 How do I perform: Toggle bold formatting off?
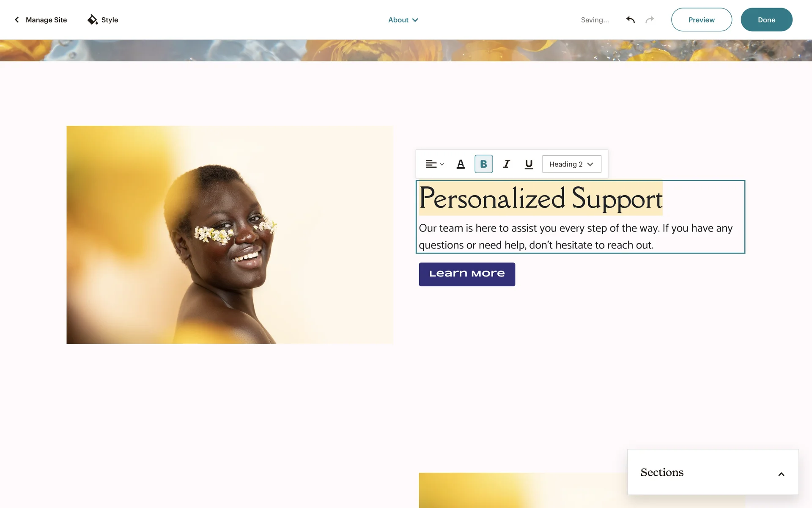(x=483, y=164)
